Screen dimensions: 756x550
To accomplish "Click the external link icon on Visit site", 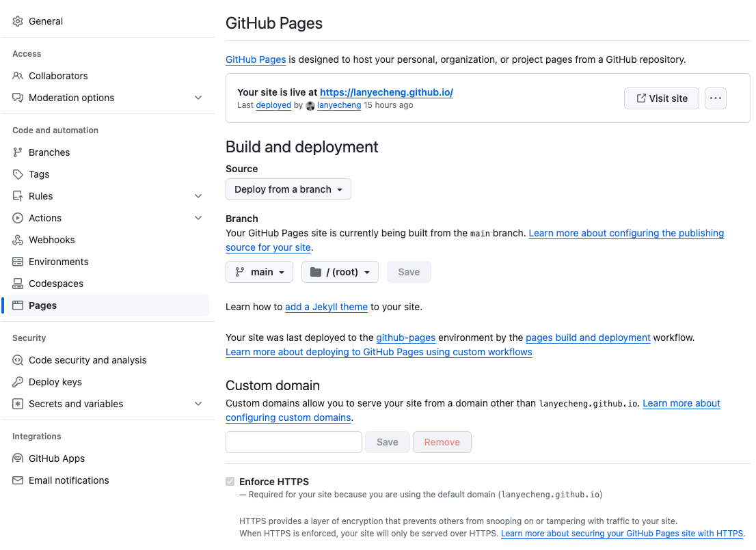I will pos(641,98).
